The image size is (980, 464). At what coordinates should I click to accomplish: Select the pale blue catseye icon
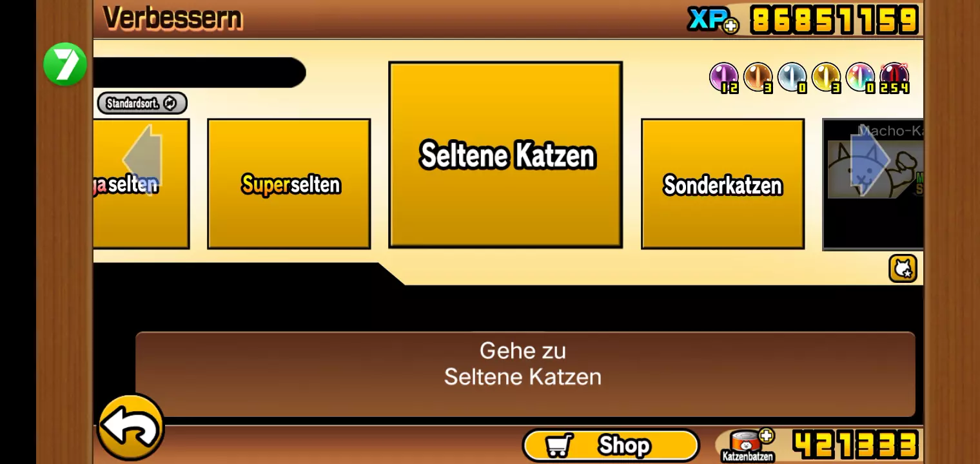pos(792,79)
